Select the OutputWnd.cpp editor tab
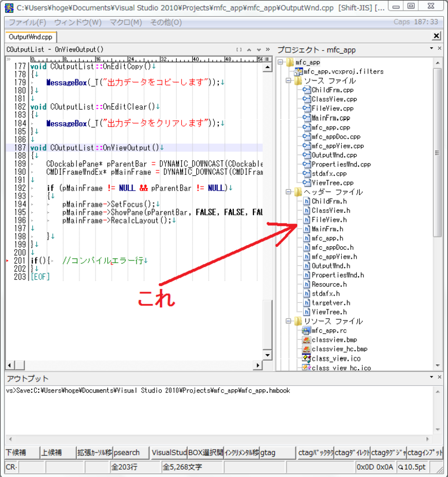The width and height of the screenshot is (448, 477). [x=30, y=37]
